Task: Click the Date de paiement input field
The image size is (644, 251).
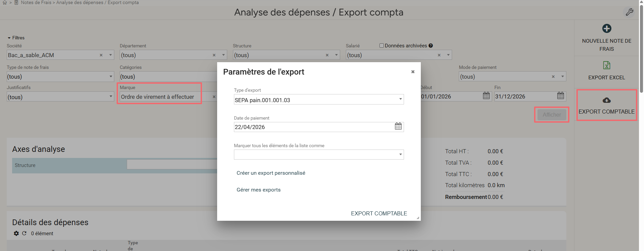Action: click(313, 127)
